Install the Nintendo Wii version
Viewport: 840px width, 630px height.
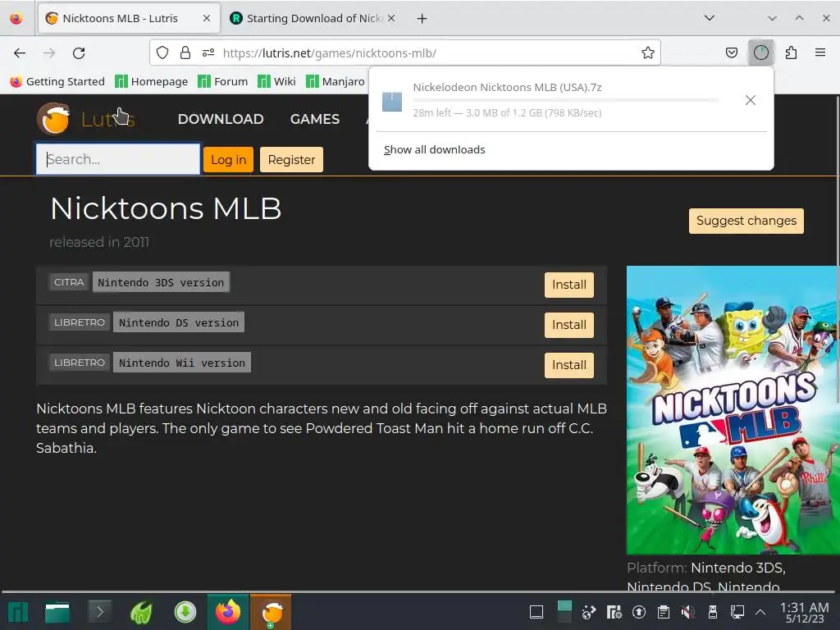(569, 365)
